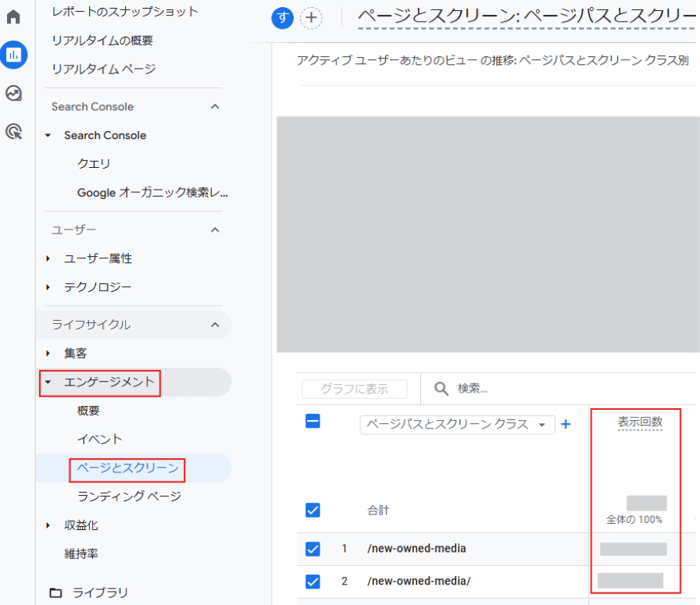This screenshot has height=605, width=700.
Task: Expand the テクノロジー tree arrow
Action: [48, 286]
